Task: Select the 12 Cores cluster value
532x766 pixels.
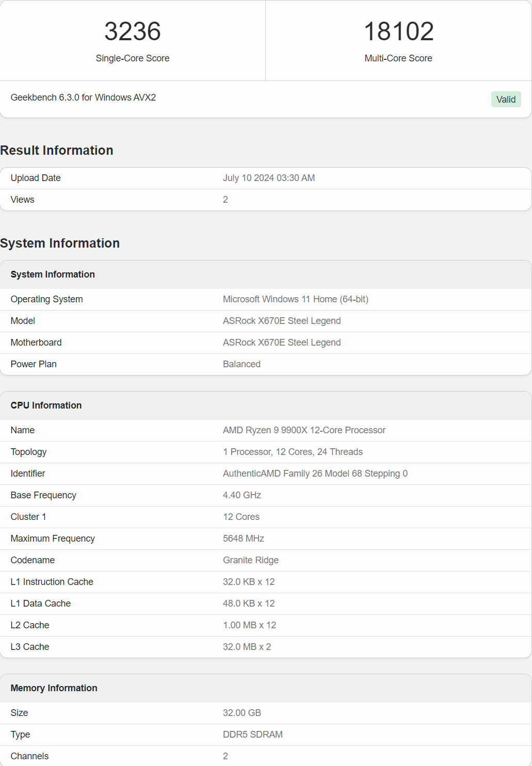Action: click(241, 517)
